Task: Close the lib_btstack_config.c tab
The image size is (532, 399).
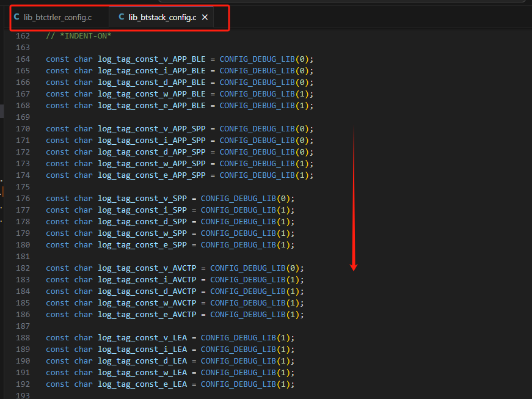Action: tap(205, 17)
